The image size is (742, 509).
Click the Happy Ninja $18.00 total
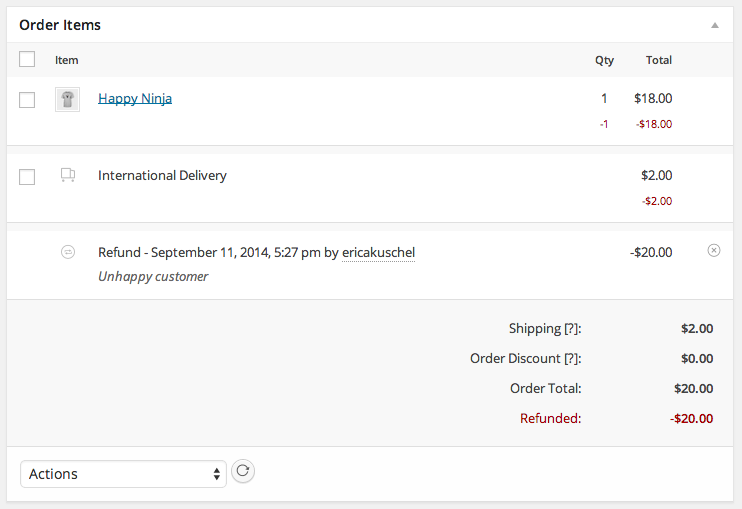pyautogui.click(x=653, y=98)
